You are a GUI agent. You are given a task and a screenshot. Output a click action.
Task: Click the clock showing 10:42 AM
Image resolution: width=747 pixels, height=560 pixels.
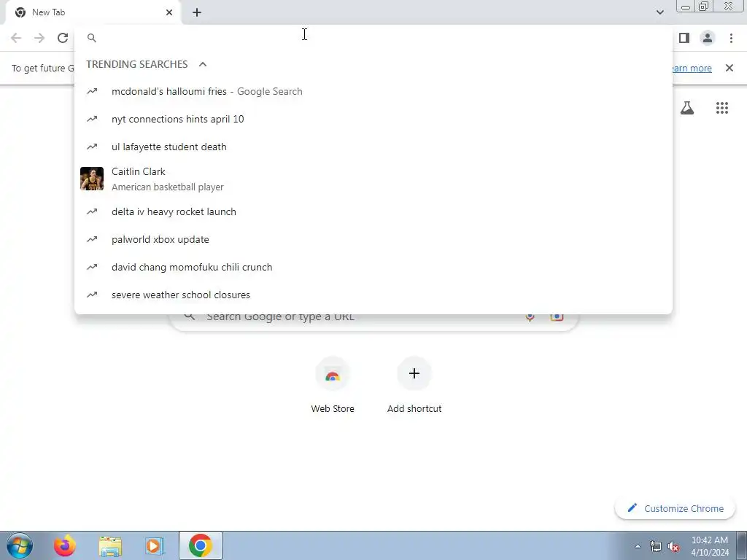(x=709, y=540)
